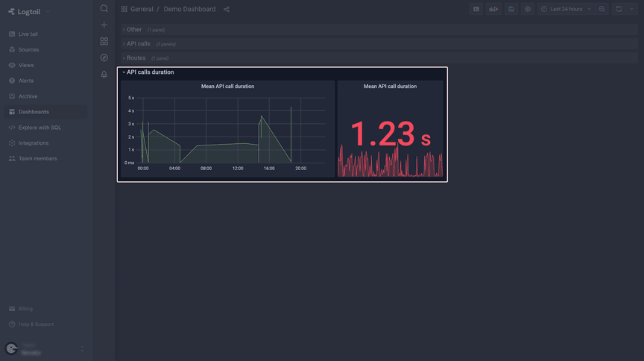Click the Views eye icon

pos(12,66)
